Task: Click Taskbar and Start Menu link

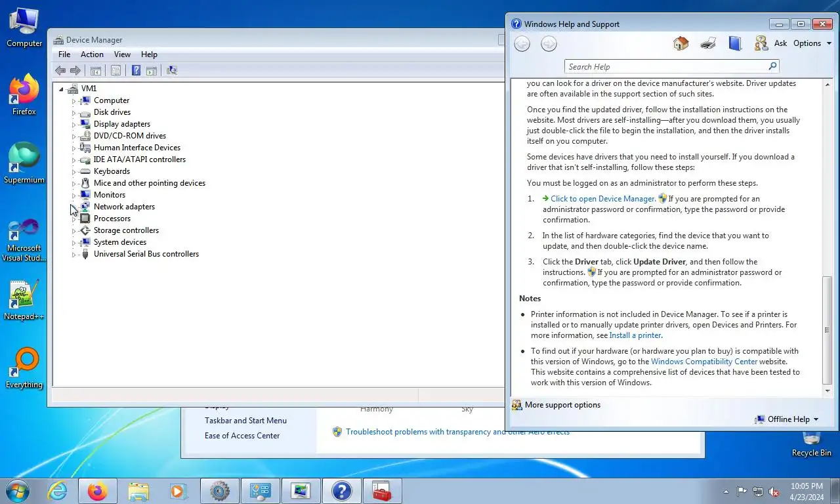Action: tap(245, 421)
